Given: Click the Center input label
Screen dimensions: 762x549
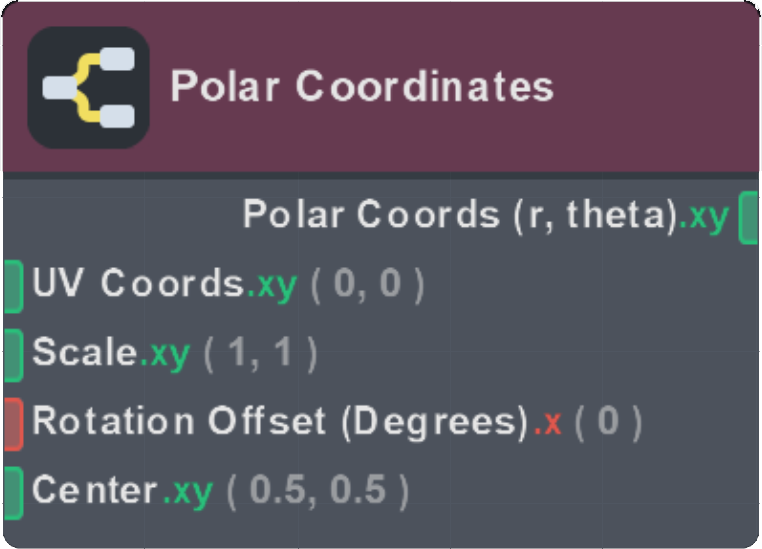Looking at the screenshot, I should click(x=95, y=490).
